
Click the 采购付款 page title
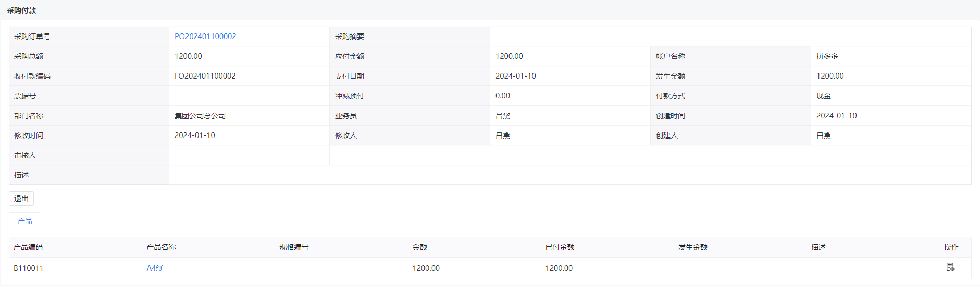21,10
